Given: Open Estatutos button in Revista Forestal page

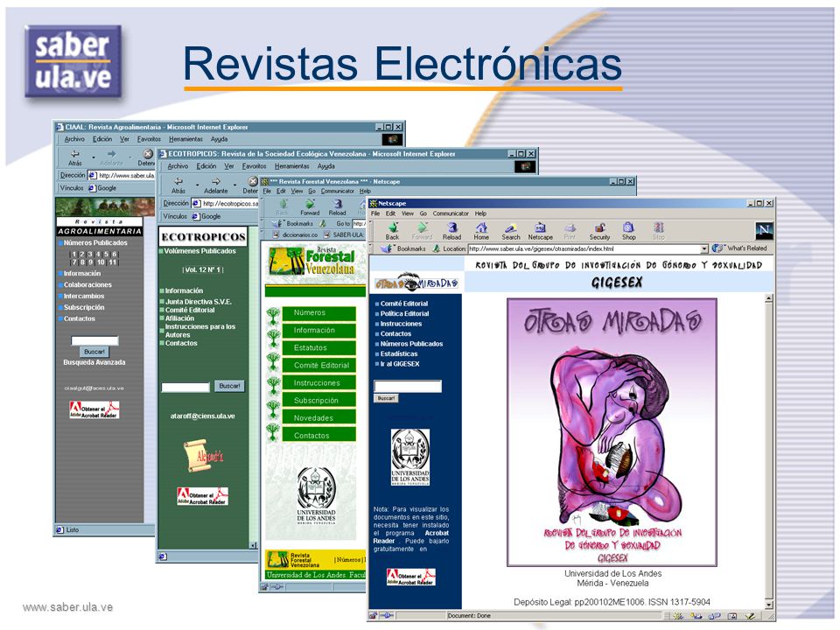Looking at the screenshot, I should [x=318, y=348].
